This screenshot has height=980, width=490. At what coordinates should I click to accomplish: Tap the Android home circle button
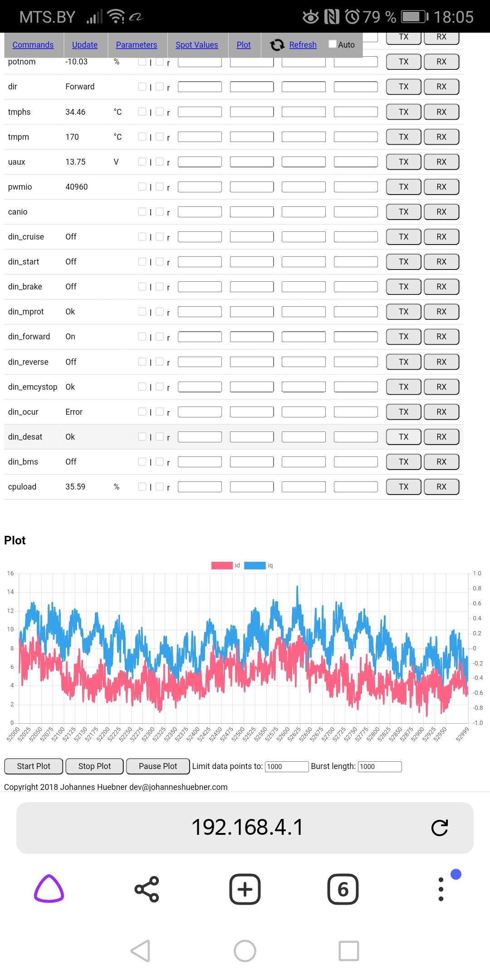click(x=245, y=951)
